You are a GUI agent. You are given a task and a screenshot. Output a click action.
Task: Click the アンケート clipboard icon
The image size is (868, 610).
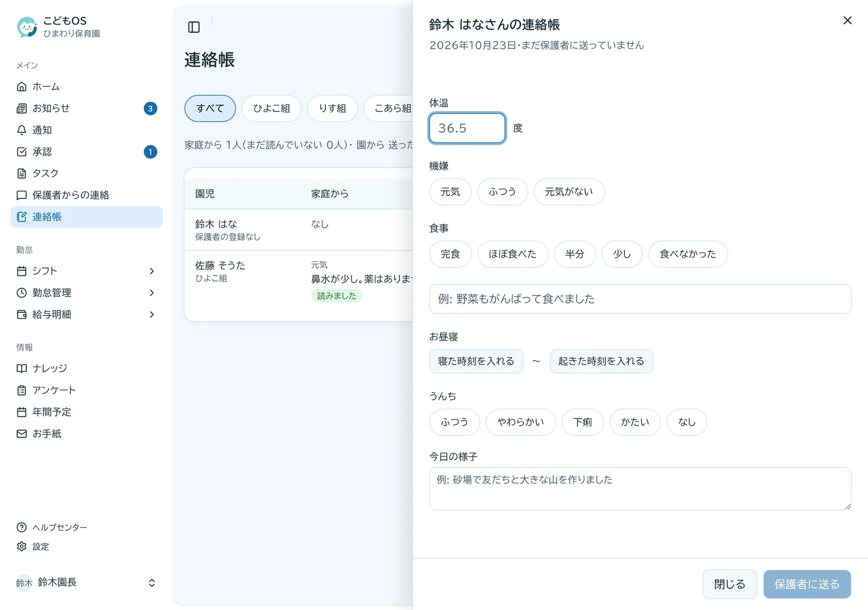22,390
